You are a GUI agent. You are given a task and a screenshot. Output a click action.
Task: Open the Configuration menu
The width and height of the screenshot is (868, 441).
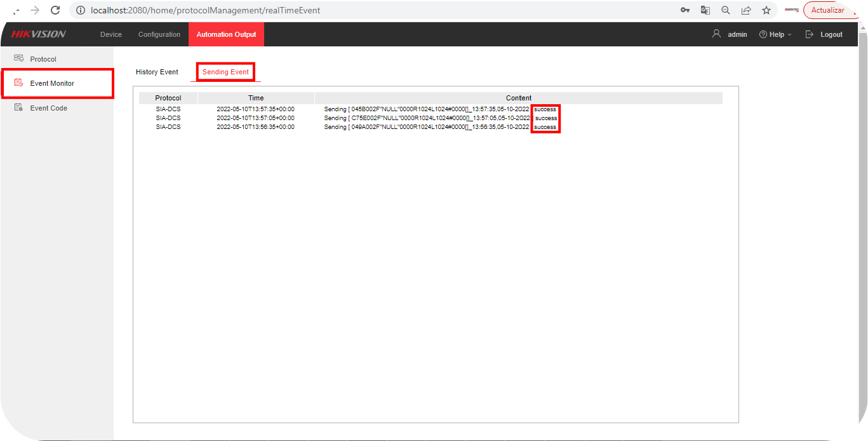point(159,34)
